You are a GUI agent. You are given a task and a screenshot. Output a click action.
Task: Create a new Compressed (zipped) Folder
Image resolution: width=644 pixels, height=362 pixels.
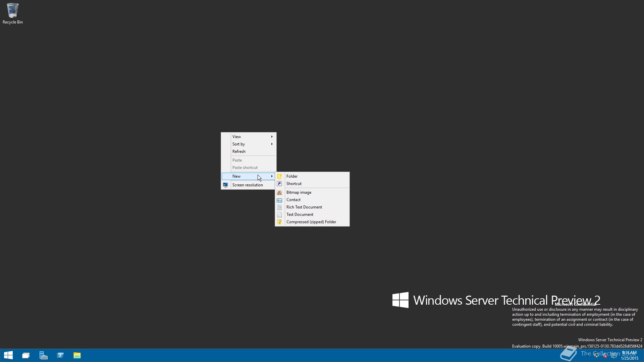[312, 222]
